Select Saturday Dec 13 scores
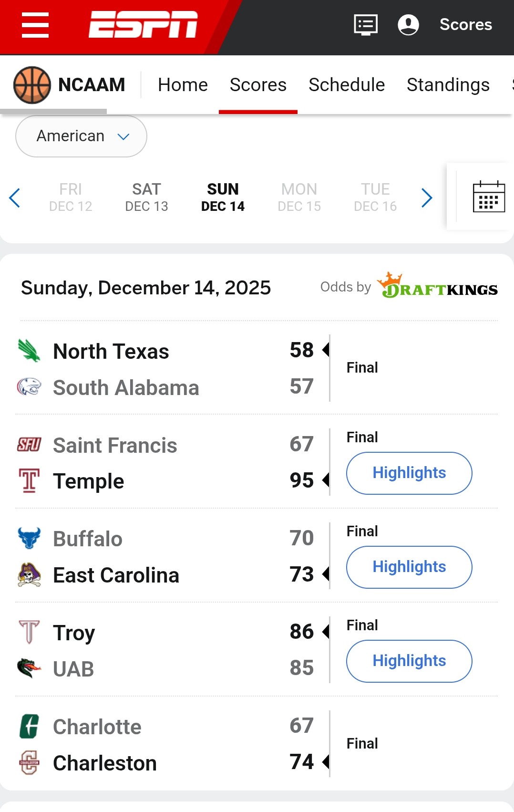 pyautogui.click(x=146, y=197)
